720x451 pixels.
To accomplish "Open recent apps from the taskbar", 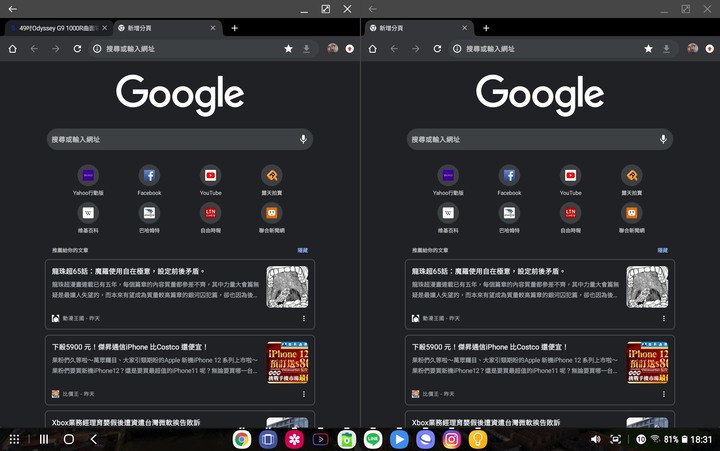I will click(x=44, y=440).
